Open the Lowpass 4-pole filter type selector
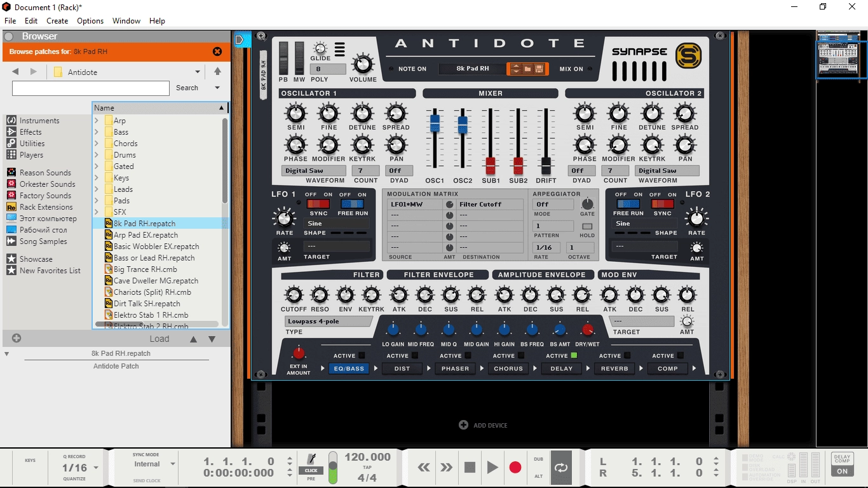This screenshot has width=868, height=488. tap(329, 322)
